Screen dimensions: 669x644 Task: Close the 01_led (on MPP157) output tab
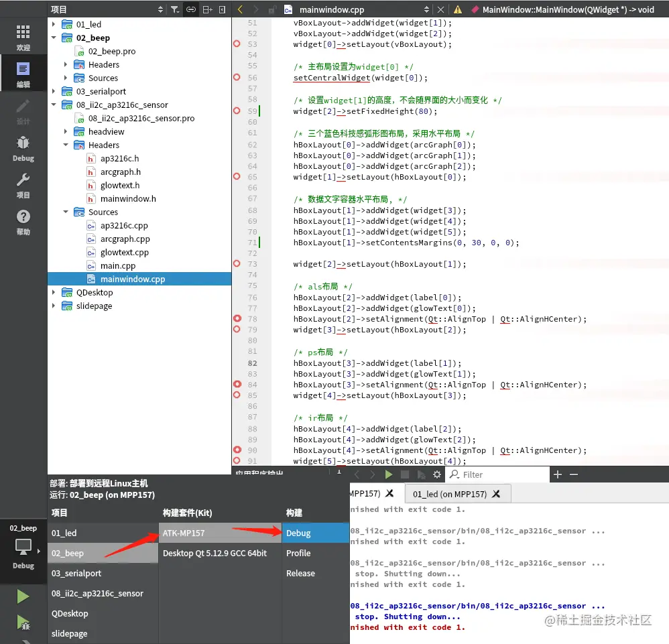(496, 493)
